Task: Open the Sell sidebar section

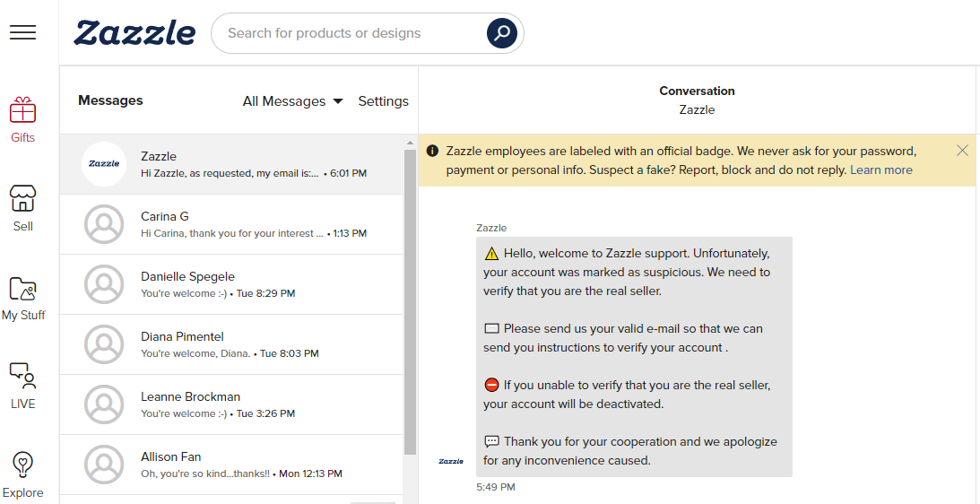Action: (23, 208)
